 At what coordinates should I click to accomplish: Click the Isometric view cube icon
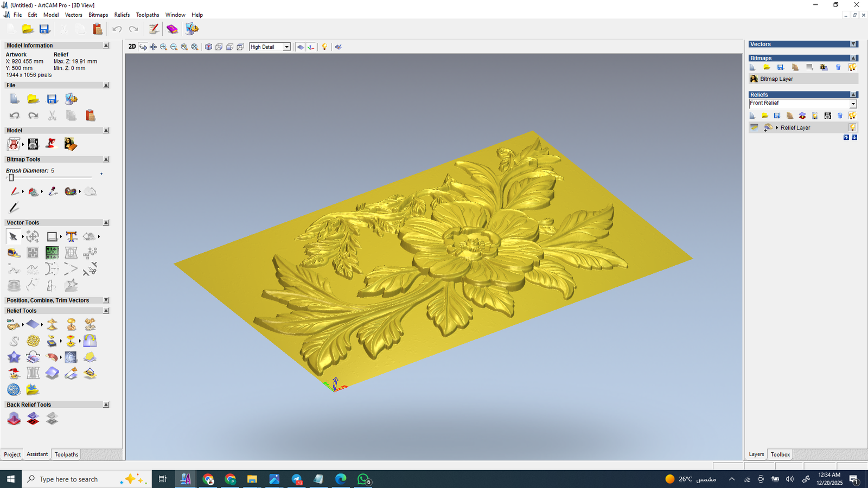coord(209,47)
